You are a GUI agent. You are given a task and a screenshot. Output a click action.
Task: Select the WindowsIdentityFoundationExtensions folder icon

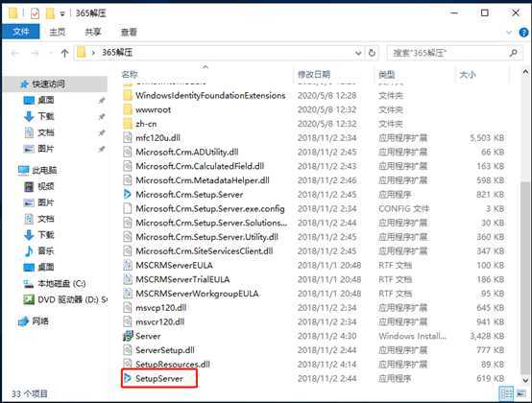coord(128,95)
